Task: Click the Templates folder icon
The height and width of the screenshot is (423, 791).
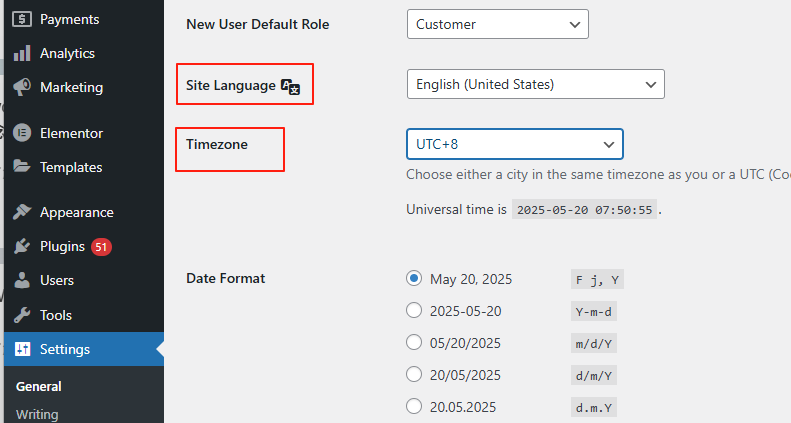Action: tap(22, 167)
